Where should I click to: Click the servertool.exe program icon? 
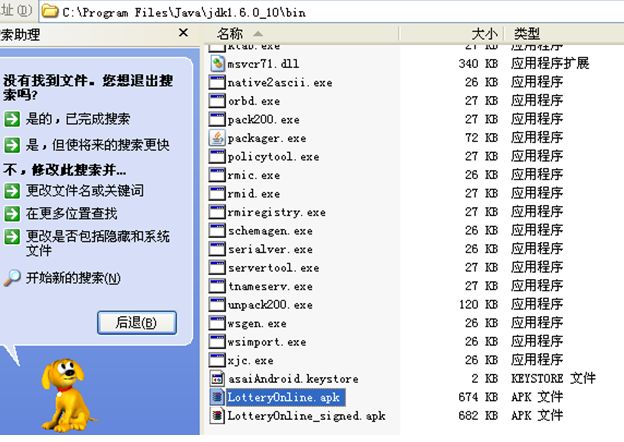pos(217,268)
